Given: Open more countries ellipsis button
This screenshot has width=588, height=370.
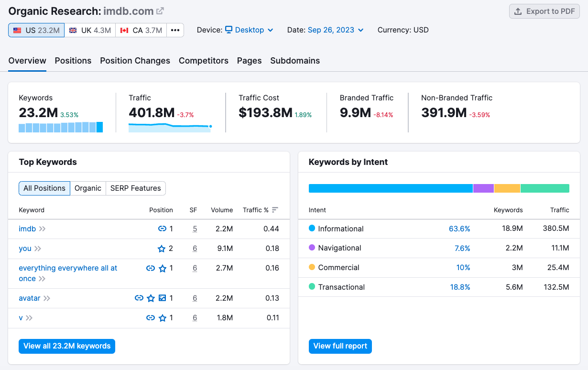Looking at the screenshot, I should click(x=175, y=30).
